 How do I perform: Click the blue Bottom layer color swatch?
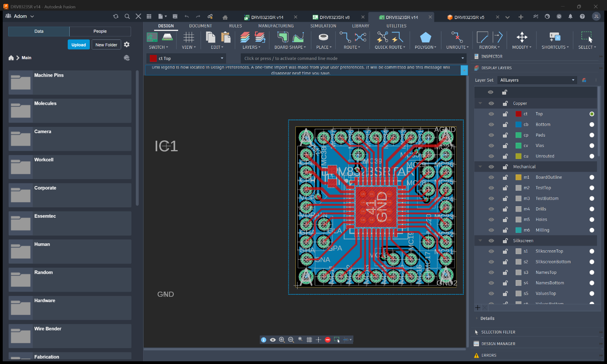[x=519, y=125]
